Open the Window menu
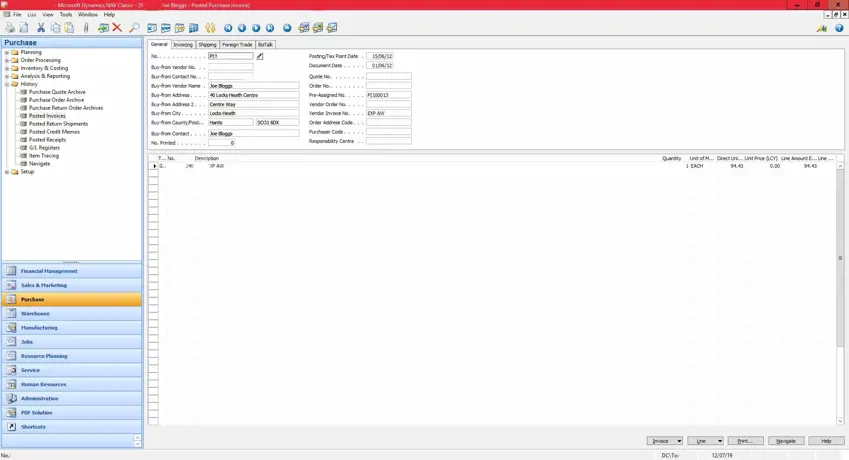 88,15
